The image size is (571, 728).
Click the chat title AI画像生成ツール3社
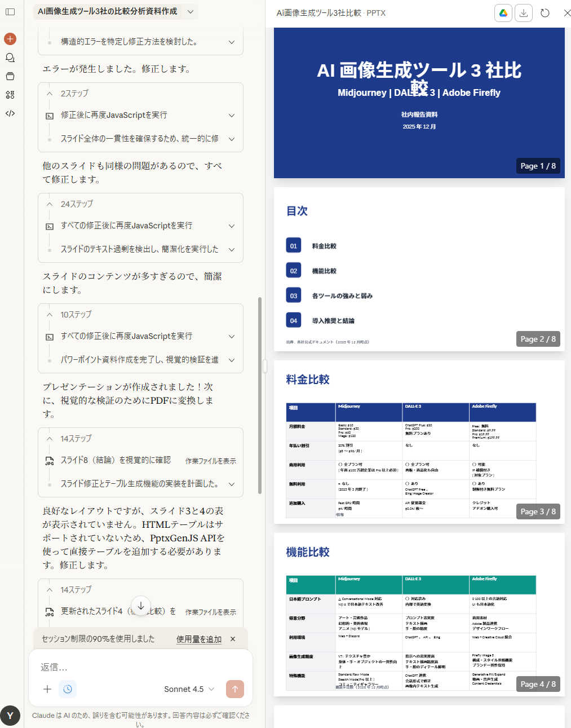[x=107, y=11]
